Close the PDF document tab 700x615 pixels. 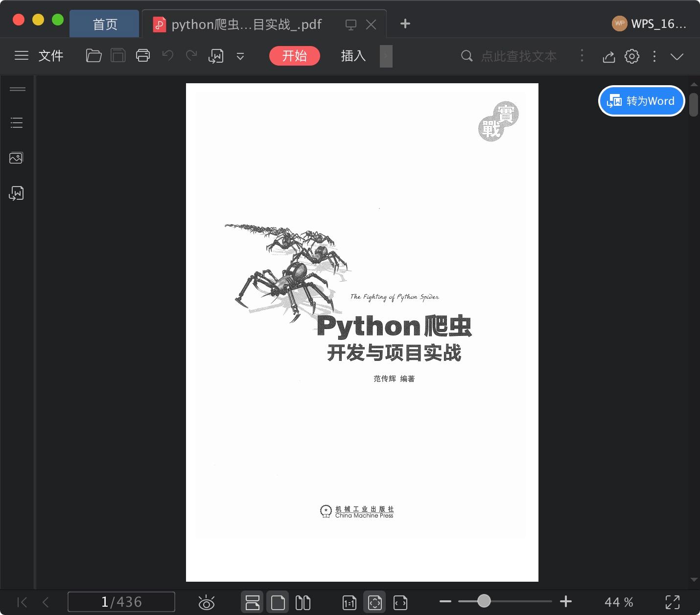click(371, 24)
